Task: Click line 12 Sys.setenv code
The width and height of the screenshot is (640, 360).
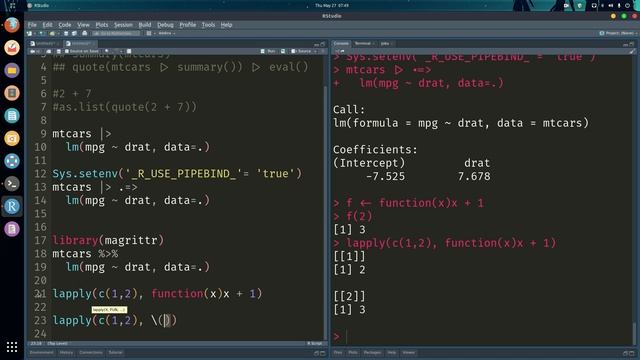Action: [177, 174]
